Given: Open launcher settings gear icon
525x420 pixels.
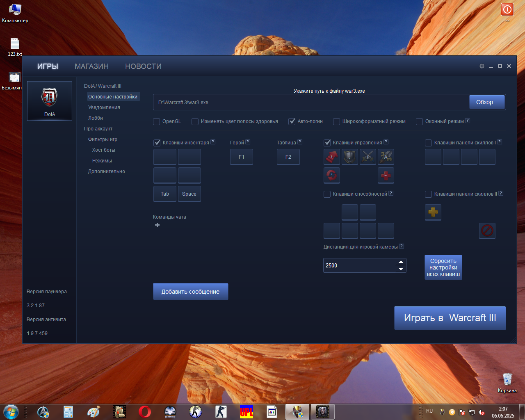Looking at the screenshot, I should [482, 66].
